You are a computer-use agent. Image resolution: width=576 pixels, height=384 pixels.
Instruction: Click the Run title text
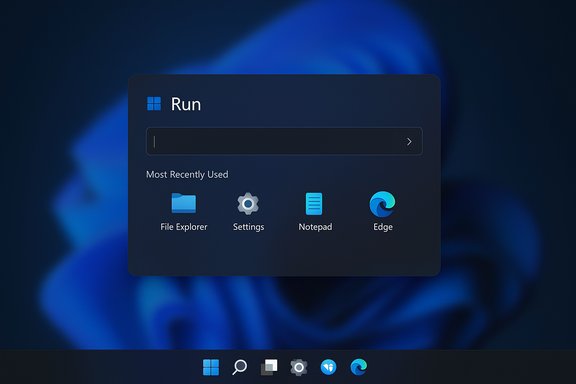click(186, 104)
